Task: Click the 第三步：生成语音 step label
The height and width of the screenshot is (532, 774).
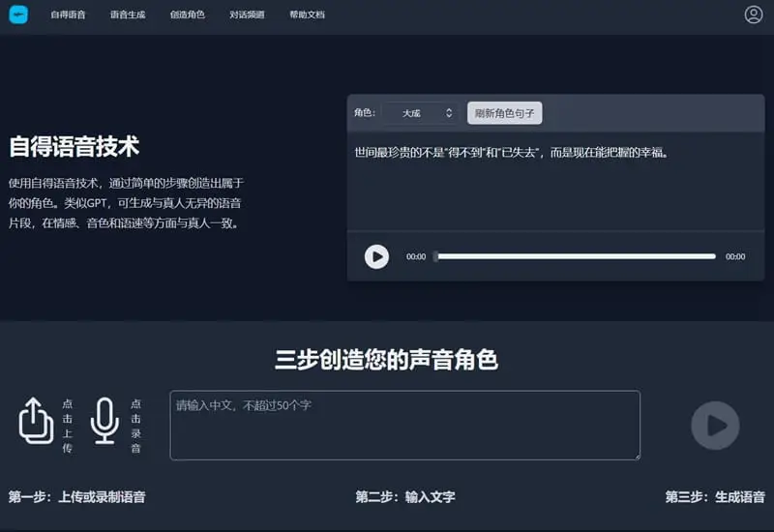Action: [x=714, y=497]
